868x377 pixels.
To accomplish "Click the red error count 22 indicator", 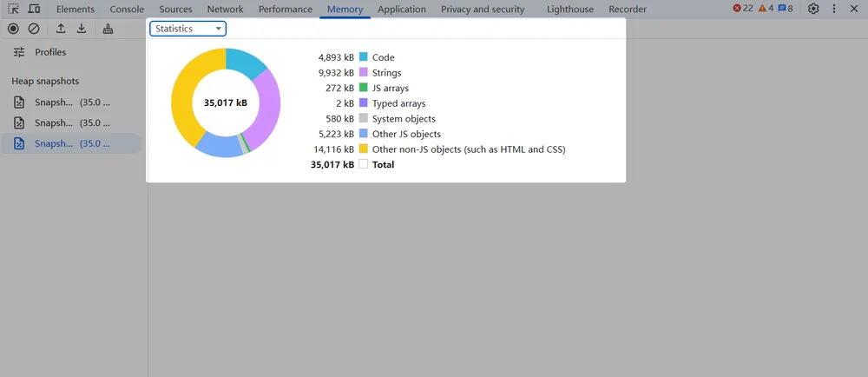I will click(743, 9).
